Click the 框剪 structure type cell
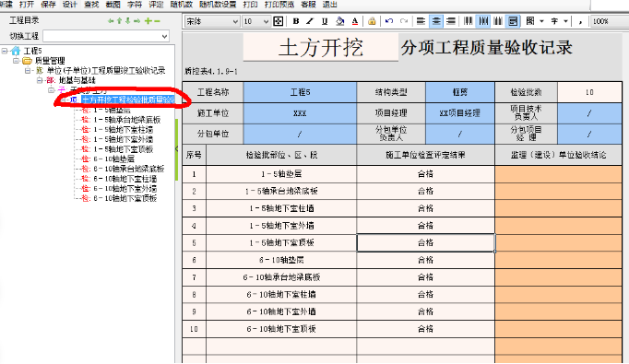The width and height of the screenshot is (629, 364). [x=460, y=92]
